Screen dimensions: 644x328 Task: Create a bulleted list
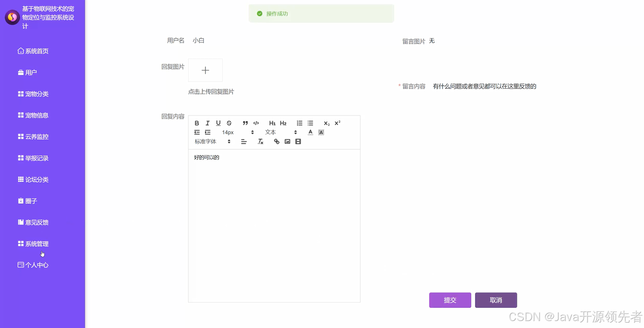(x=311, y=123)
